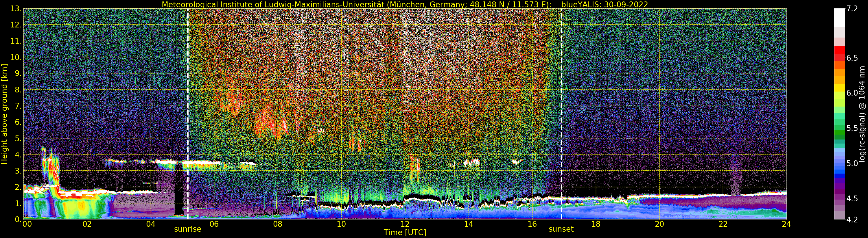Click the 1. tick label on the height axis
Image resolution: width=868 pixels, height=238 pixels.
(x=18, y=203)
